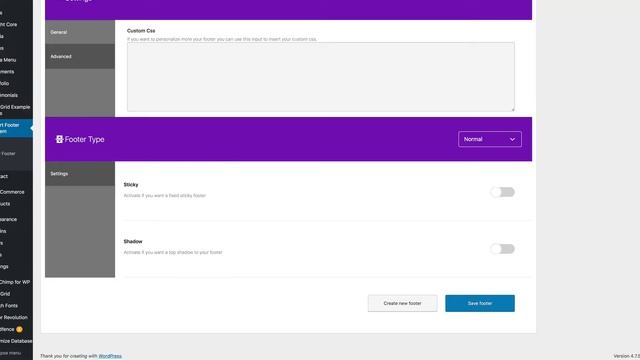Open the WordPress link in footer
This screenshot has height=360, width=640.
(110, 356)
